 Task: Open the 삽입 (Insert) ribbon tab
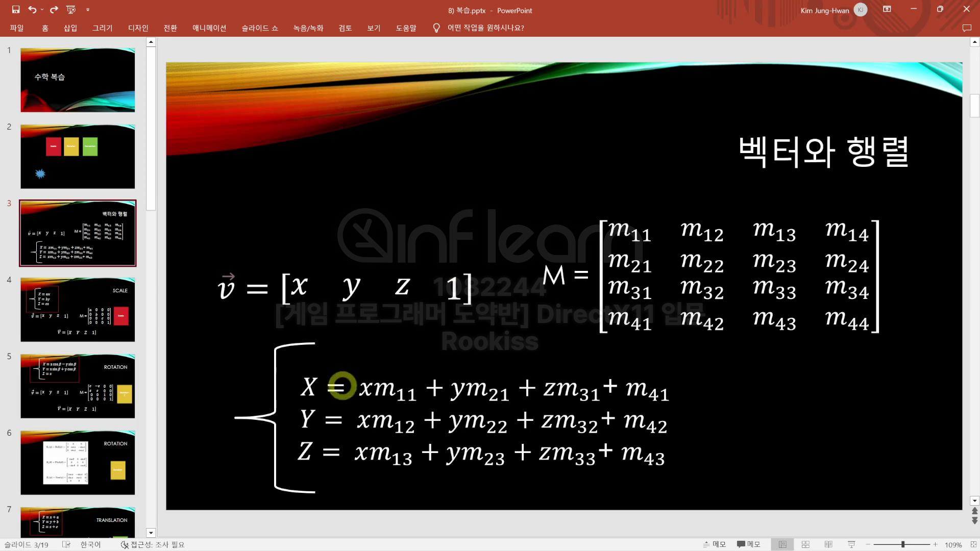pos(70,28)
